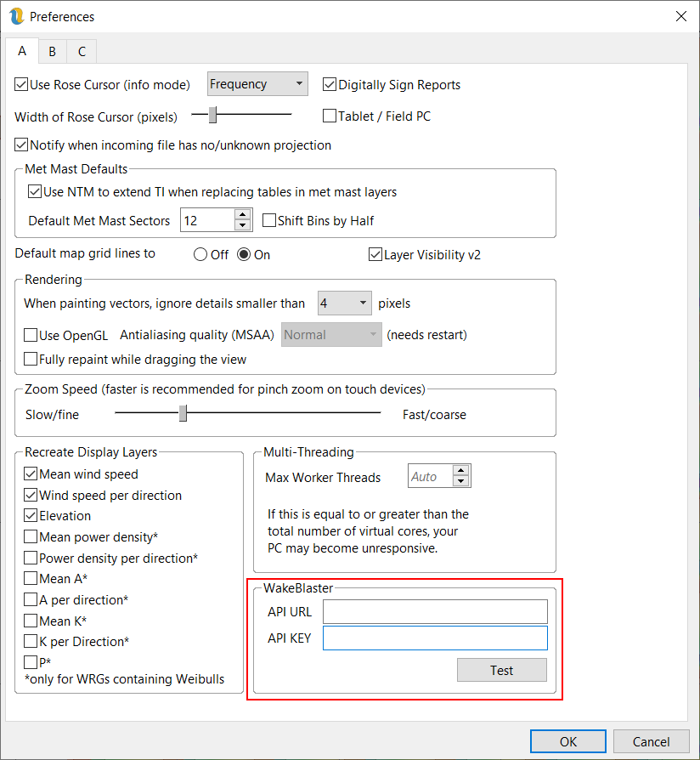Open the Antialiasing quality Normal dropdown

click(331, 335)
